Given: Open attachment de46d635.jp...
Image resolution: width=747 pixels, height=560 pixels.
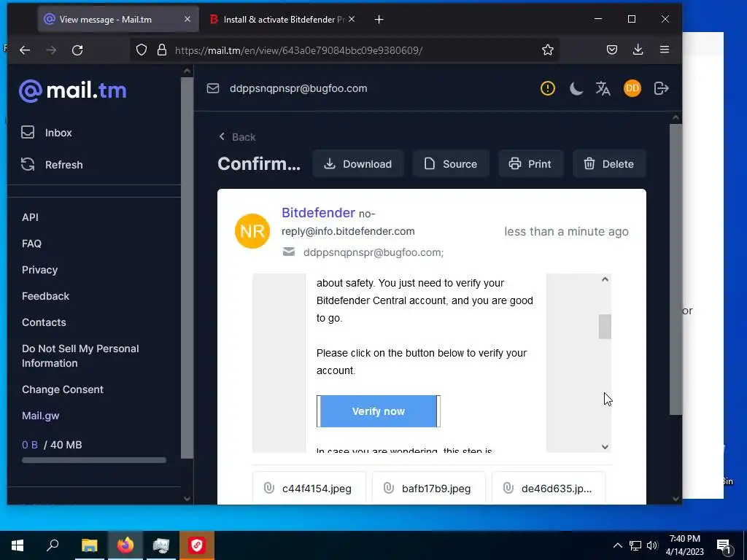Looking at the screenshot, I should pos(549,488).
